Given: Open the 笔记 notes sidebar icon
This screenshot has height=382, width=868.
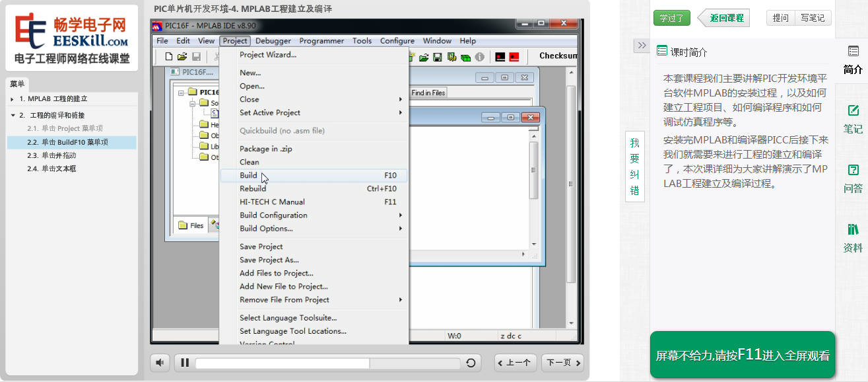Looking at the screenshot, I should tap(853, 110).
